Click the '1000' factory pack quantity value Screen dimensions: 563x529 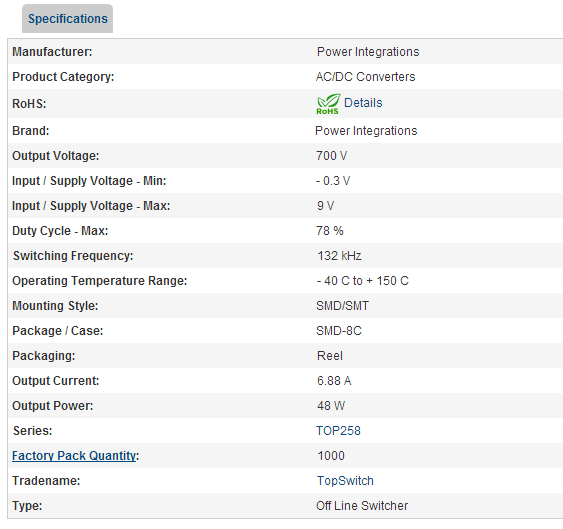click(x=331, y=456)
